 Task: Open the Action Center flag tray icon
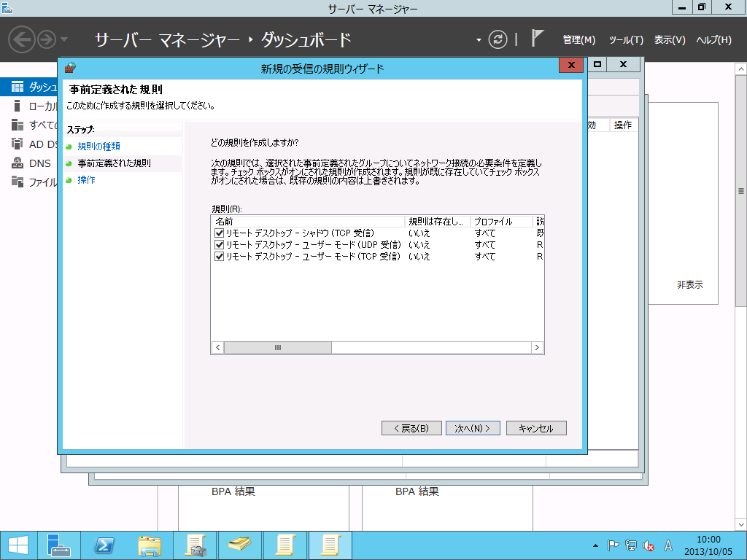613,545
